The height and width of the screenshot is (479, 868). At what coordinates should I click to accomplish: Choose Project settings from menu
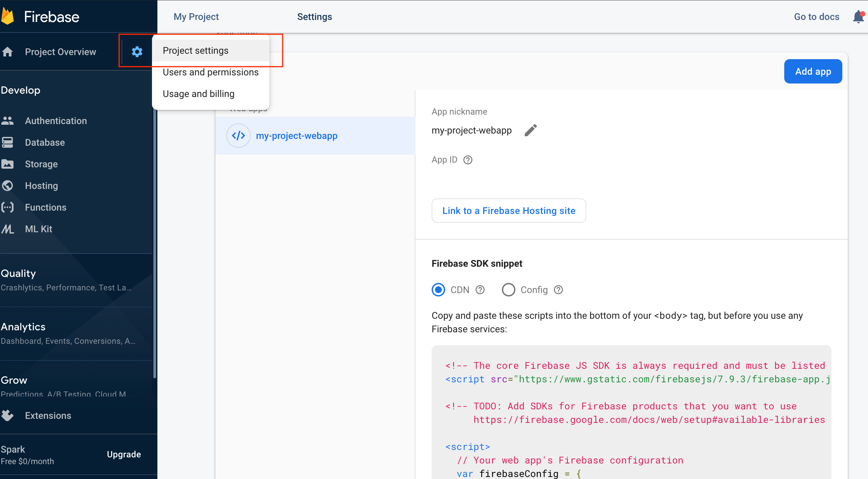(x=211, y=50)
